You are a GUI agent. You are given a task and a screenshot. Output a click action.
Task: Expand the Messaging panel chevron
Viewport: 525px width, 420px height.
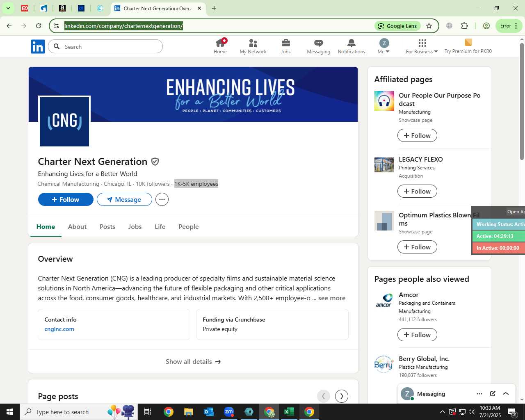click(506, 394)
